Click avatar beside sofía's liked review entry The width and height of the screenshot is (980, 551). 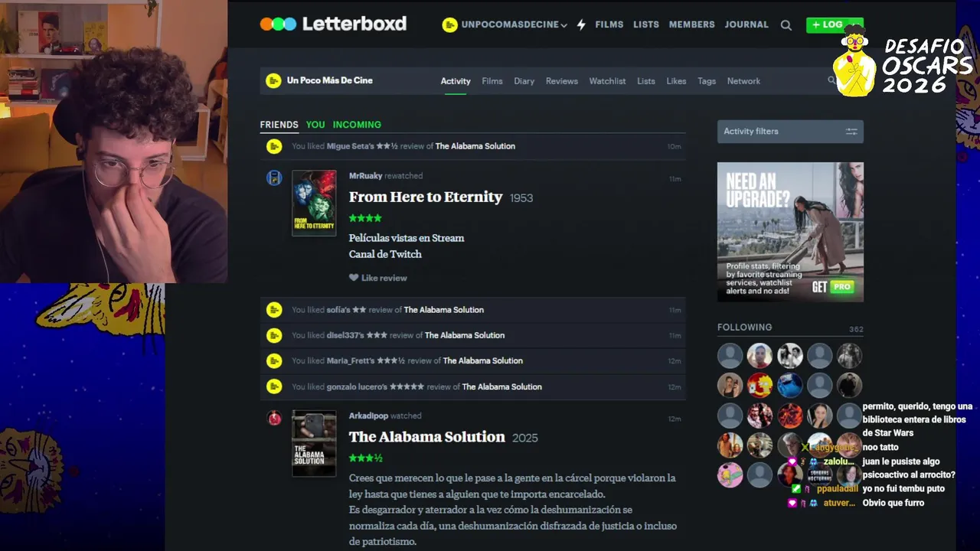273,310
